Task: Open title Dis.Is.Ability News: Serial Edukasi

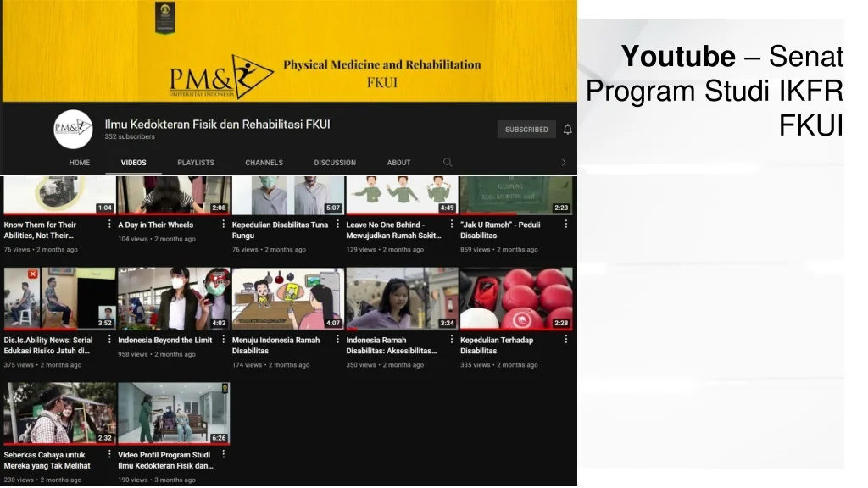Action: click(x=48, y=346)
